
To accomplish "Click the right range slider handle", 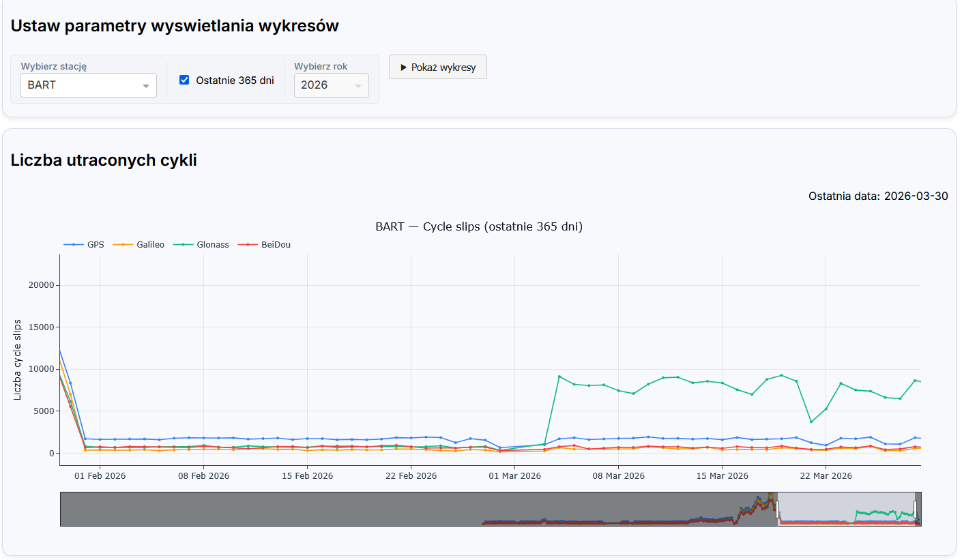I will pyautogui.click(x=916, y=509).
